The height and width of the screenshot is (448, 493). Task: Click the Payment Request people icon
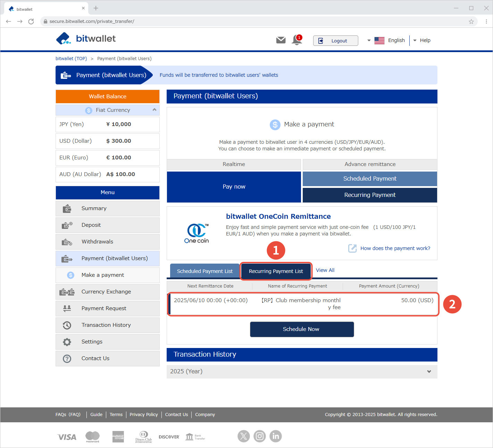click(67, 308)
